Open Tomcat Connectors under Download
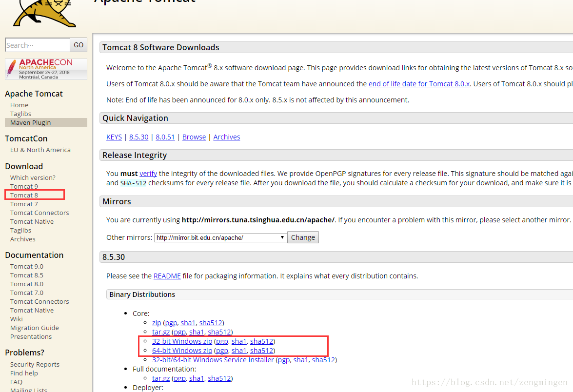The height and width of the screenshot is (392, 573). point(40,213)
